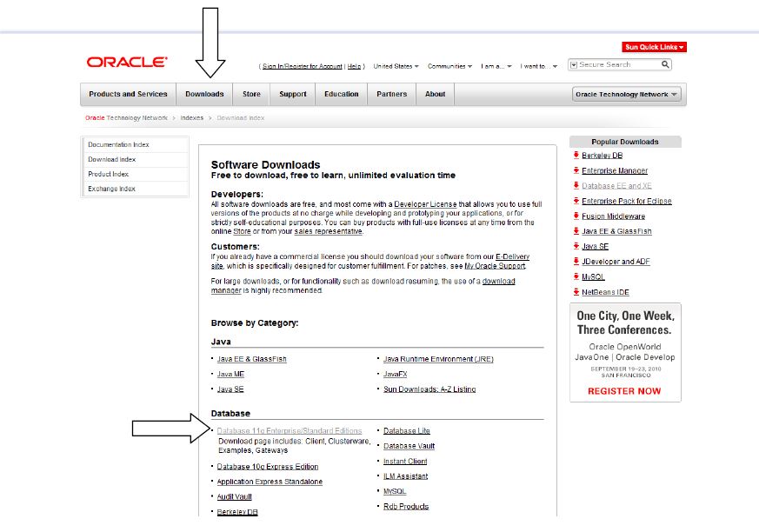Click the Help link in header
Image resolution: width=759 pixels, height=532 pixels.
(x=354, y=66)
